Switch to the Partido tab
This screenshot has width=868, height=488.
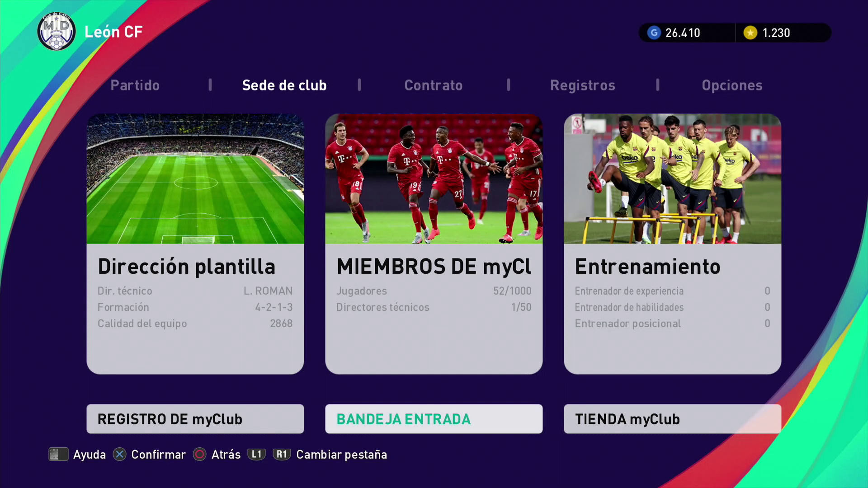pyautogui.click(x=135, y=85)
